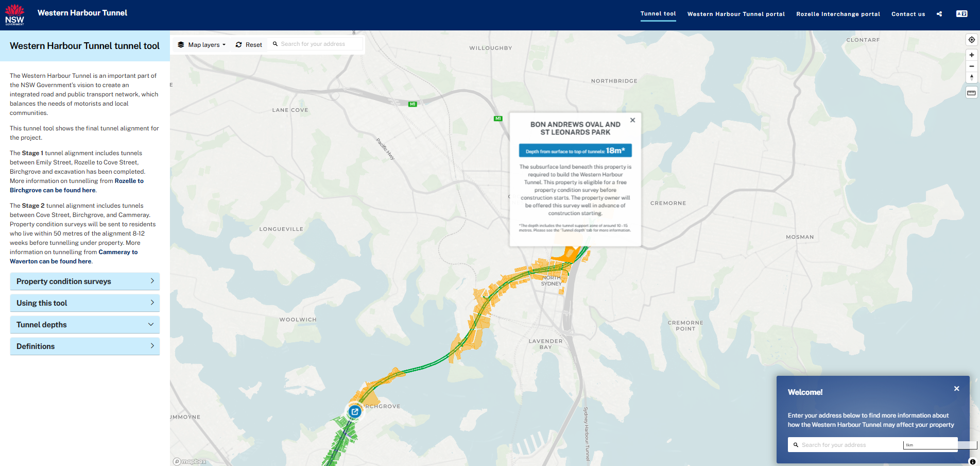
Task: Click the Cremorne Point map label
Action: point(685,326)
